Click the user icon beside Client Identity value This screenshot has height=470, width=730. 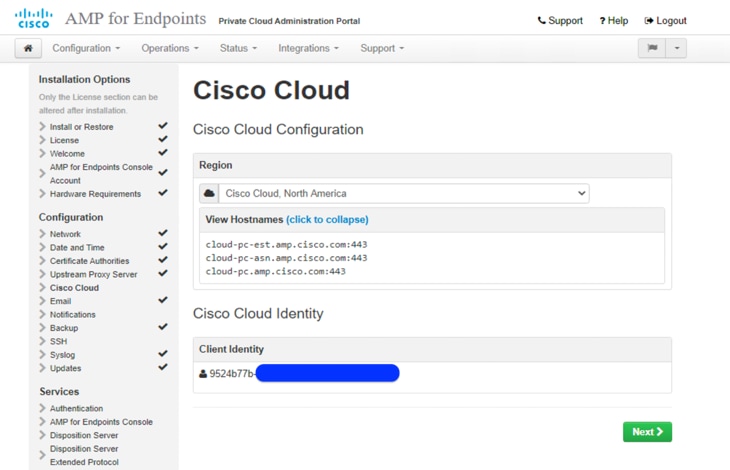pyautogui.click(x=203, y=374)
